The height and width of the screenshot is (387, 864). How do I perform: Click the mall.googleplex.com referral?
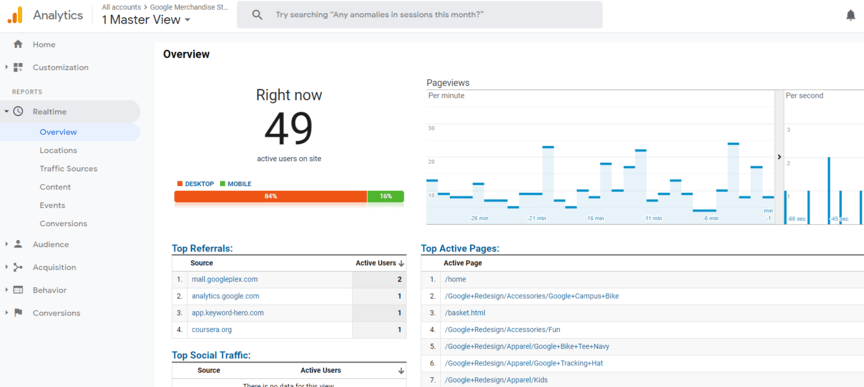(224, 280)
